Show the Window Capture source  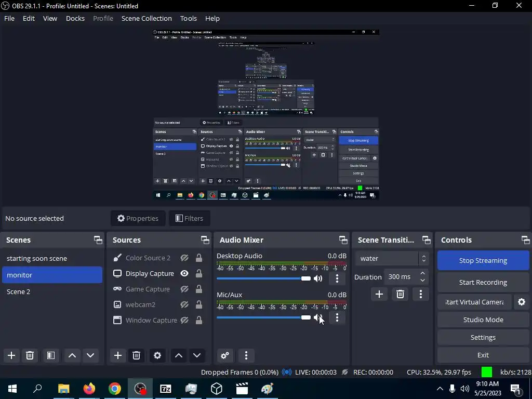(x=184, y=320)
